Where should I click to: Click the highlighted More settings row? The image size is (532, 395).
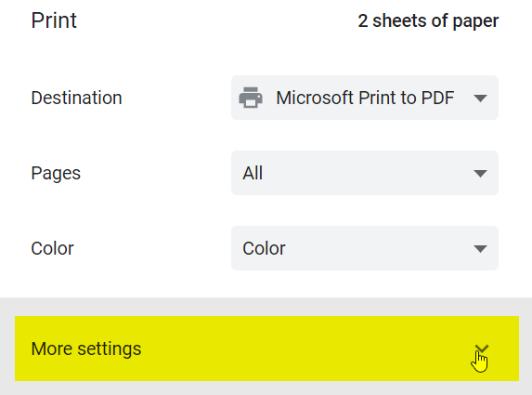266,349
